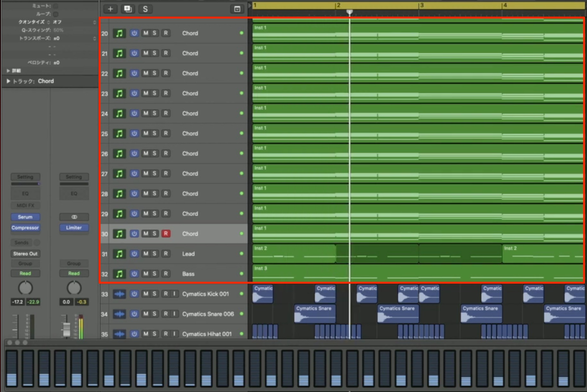
Task: Toggle power button on the Bass track
Action: (134, 274)
